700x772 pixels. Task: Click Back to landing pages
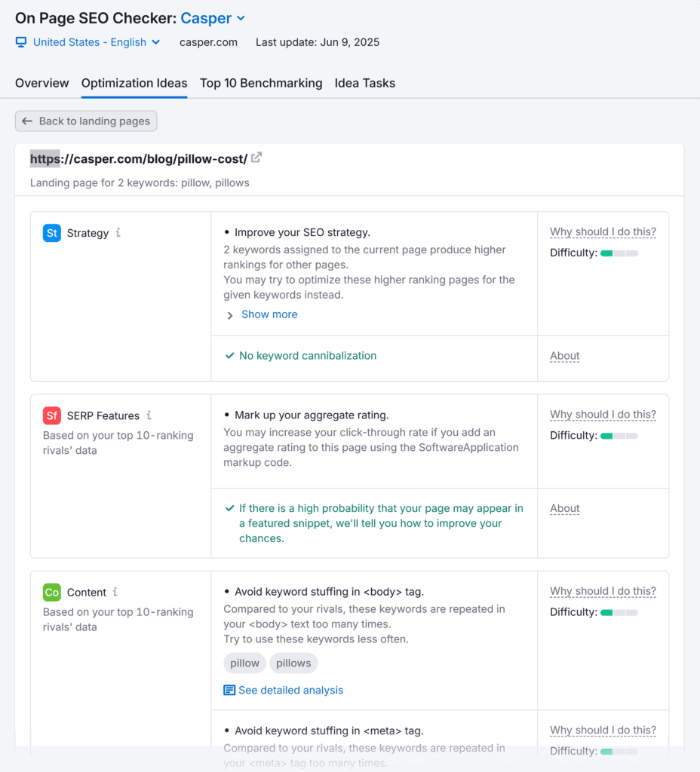coord(85,121)
